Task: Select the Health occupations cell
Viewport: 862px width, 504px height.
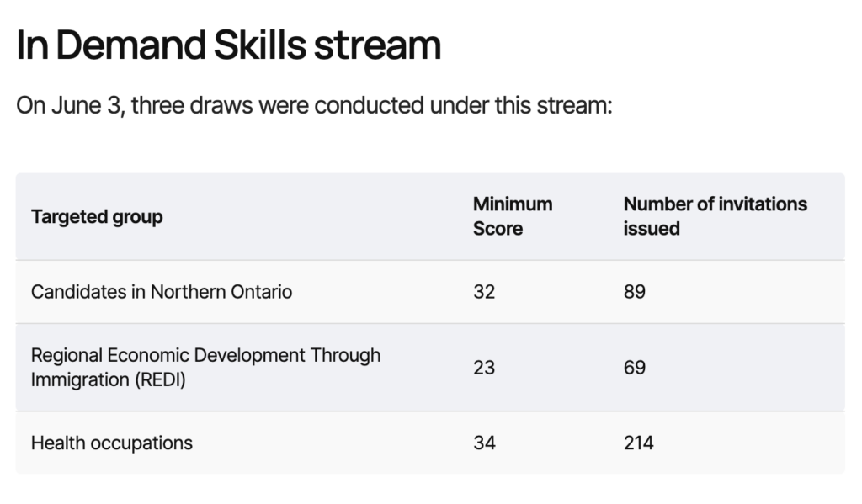Action: pos(112,443)
